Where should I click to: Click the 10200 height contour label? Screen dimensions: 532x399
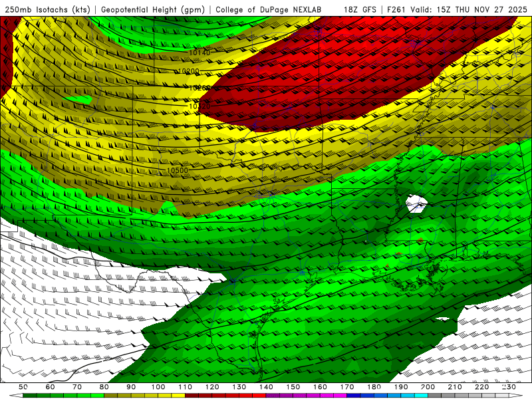[189, 71]
